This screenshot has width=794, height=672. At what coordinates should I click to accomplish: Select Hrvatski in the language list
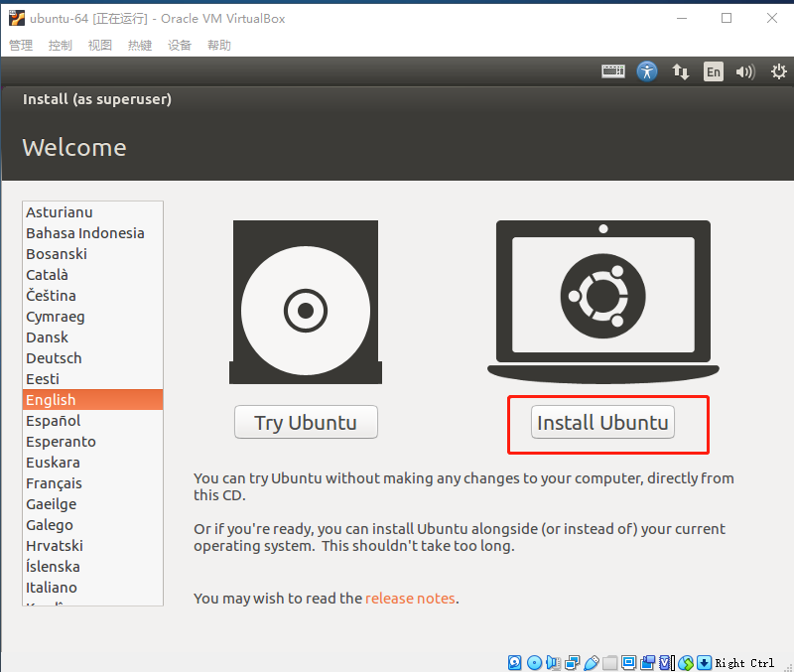point(92,545)
